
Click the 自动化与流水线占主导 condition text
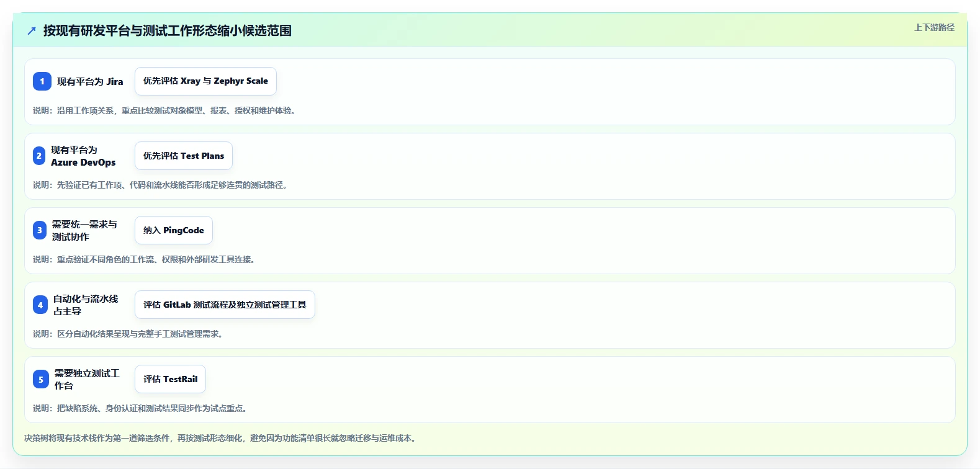86,305
